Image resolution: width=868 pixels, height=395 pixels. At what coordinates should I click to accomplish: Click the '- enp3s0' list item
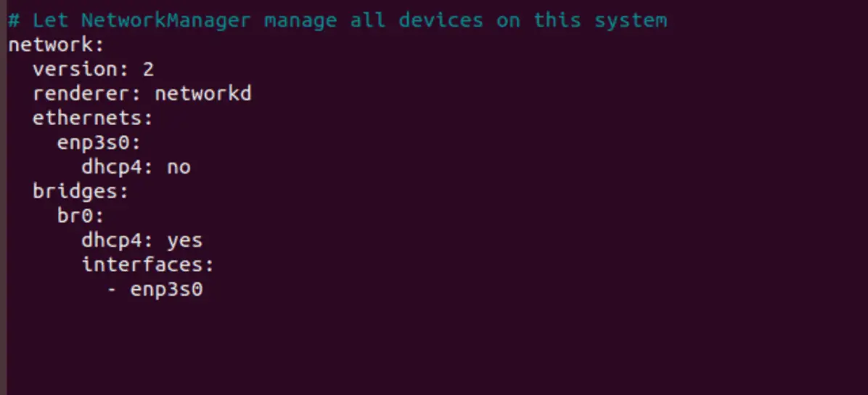pos(155,290)
